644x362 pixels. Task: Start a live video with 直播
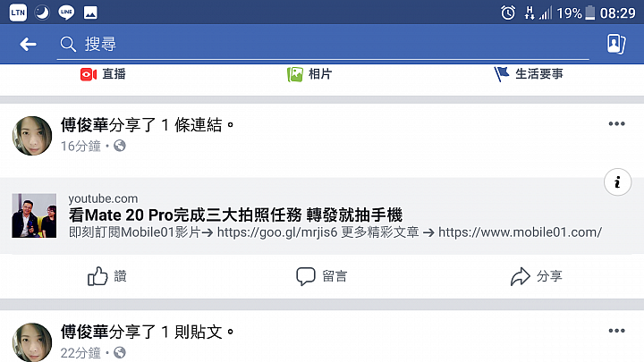pos(103,74)
